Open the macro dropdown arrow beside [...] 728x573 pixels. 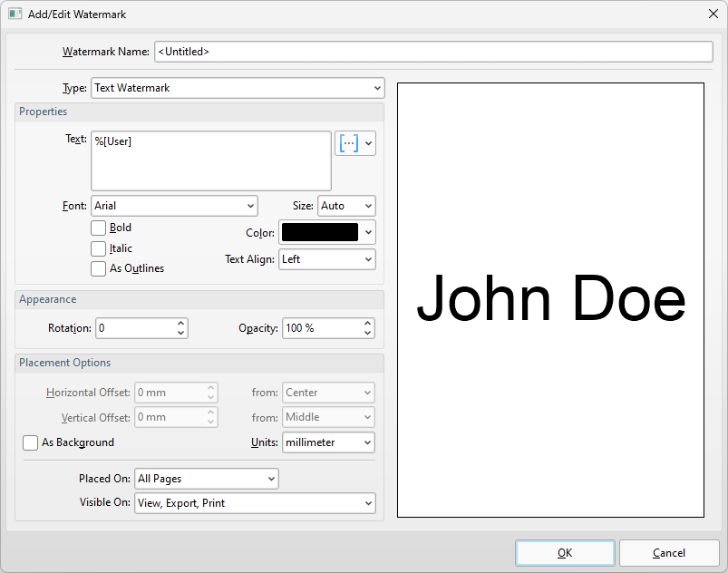(x=368, y=142)
